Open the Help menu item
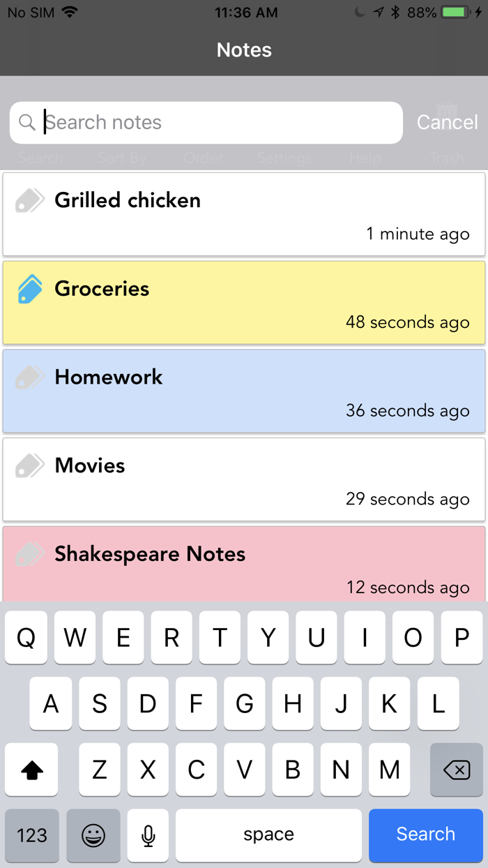This screenshot has height=868, width=488. 365,158
